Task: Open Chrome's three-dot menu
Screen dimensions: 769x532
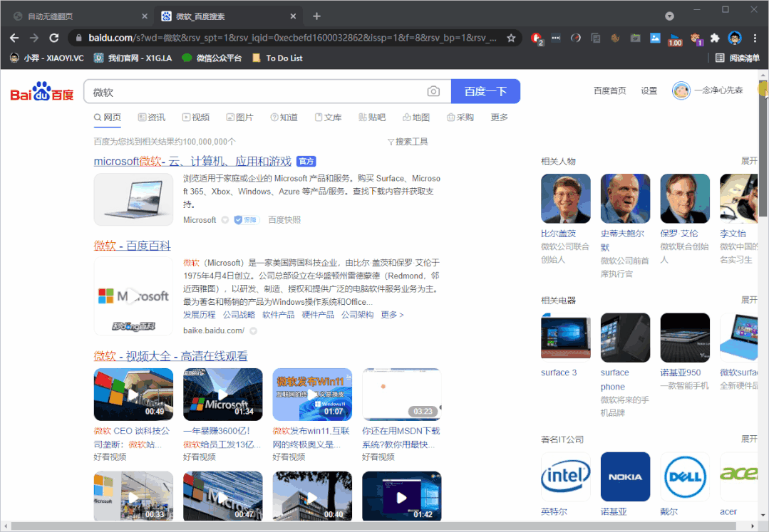Action: coord(755,38)
